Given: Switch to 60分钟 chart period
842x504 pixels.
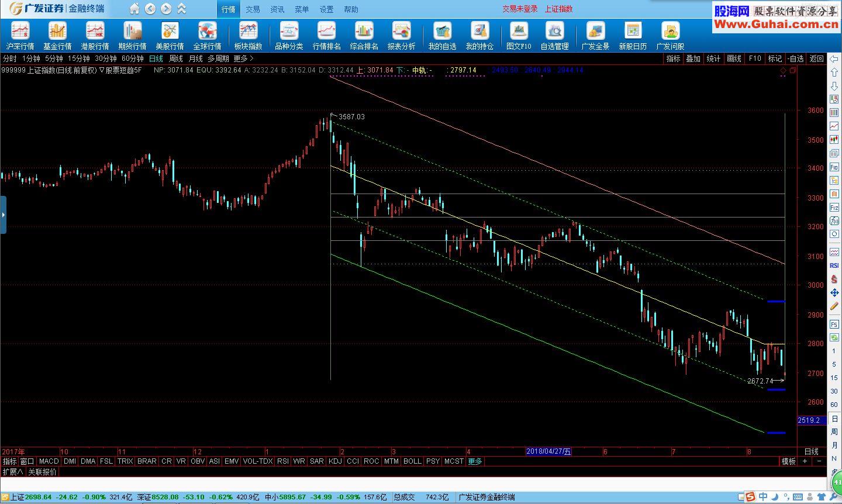Looking at the screenshot, I should pyautogui.click(x=133, y=58).
